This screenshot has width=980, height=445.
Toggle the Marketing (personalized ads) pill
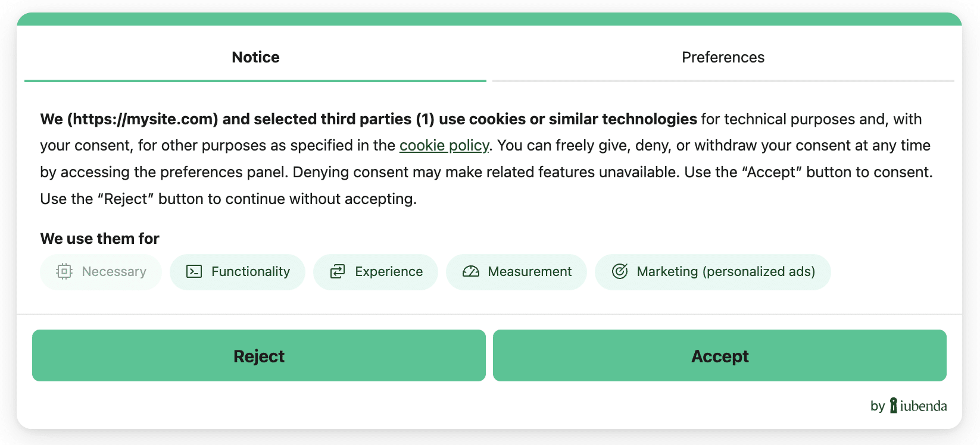(713, 271)
